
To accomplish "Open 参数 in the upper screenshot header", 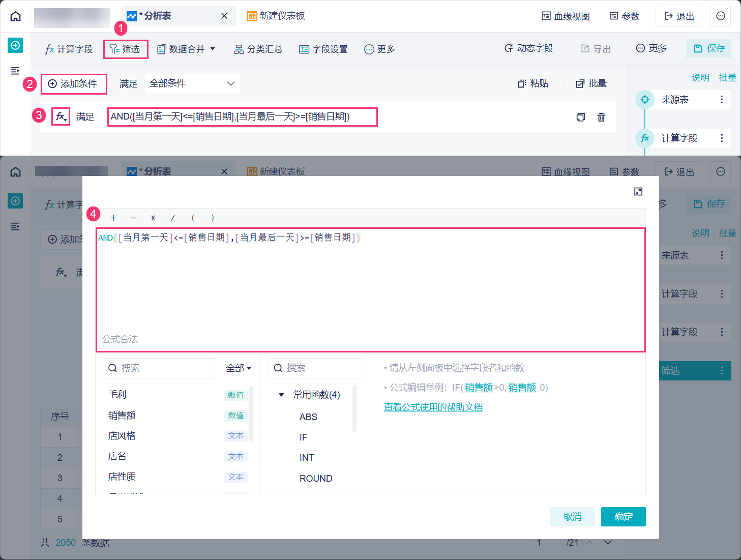I will [625, 16].
